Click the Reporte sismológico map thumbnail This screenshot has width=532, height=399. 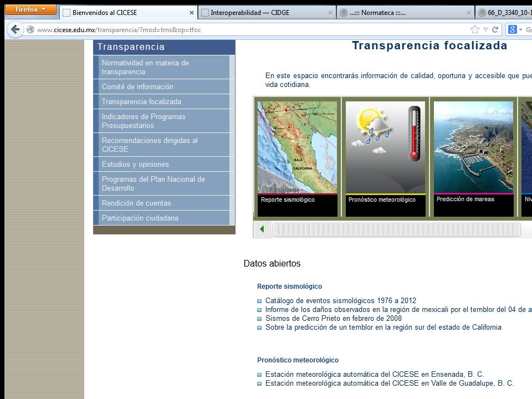pos(297,147)
